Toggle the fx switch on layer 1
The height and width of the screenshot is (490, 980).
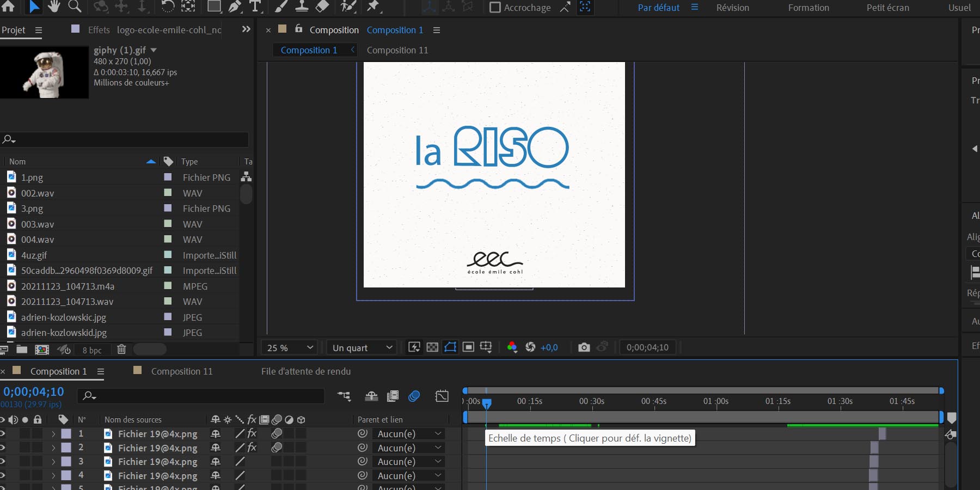[252, 433]
